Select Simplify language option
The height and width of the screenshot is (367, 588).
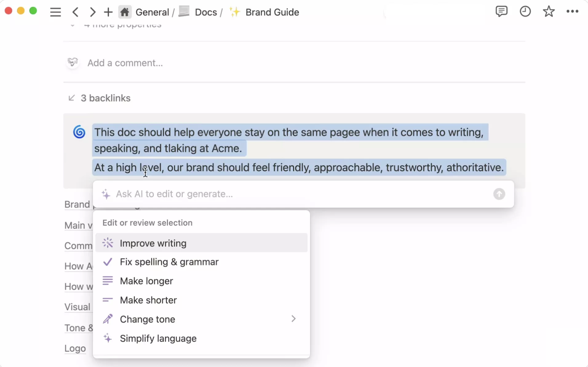pyautogui.click(x=158, y=338)
